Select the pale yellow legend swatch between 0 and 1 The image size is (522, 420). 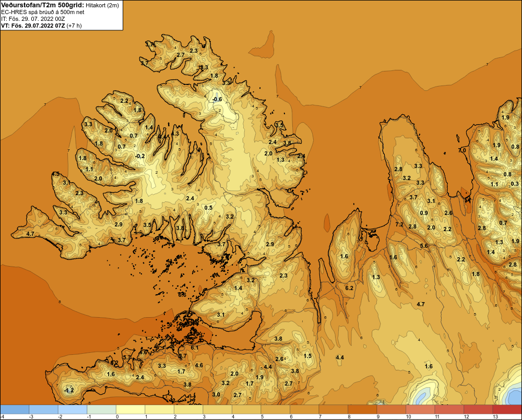pos(130,410)
